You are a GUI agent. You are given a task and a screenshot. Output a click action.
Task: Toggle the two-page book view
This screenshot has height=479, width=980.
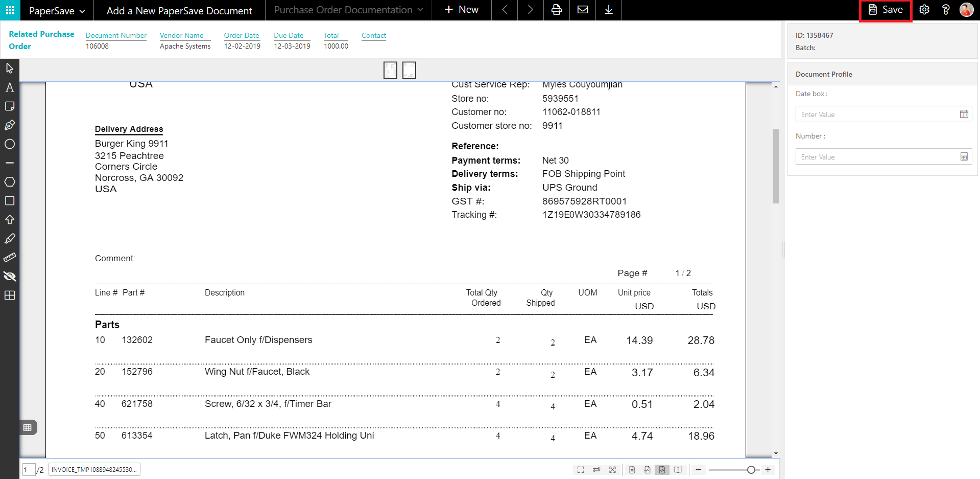(x=678, y=470)
